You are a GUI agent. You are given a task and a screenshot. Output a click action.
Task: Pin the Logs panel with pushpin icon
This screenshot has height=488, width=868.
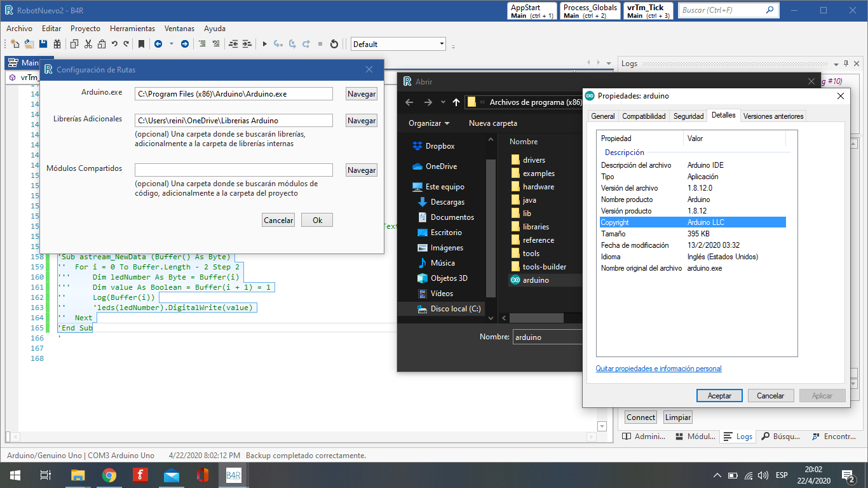pos(846,64)
